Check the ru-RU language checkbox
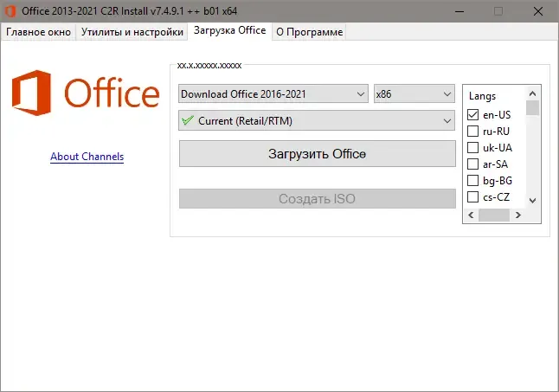 (x=472, y=132)
